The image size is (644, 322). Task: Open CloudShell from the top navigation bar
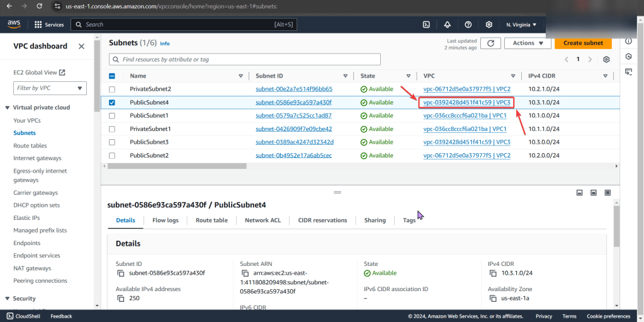(x=426, y=25)
